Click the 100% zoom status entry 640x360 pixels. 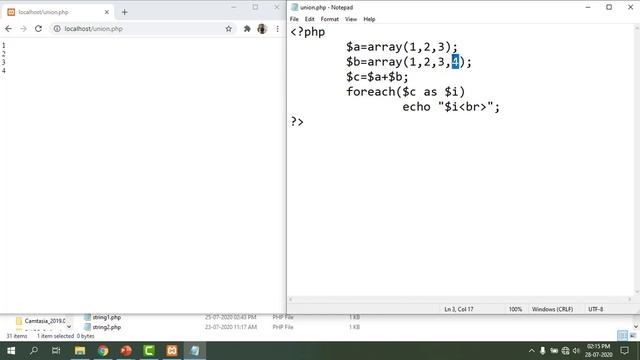tap(515, 309)
